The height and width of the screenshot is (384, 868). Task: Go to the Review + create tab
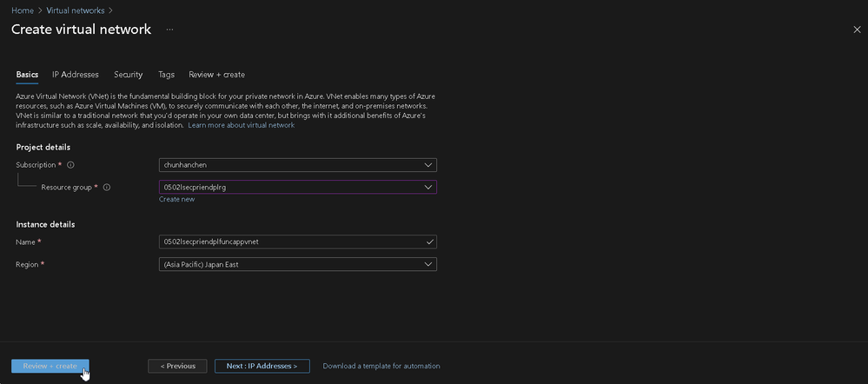pyautogui.click(x=216, y=75)
